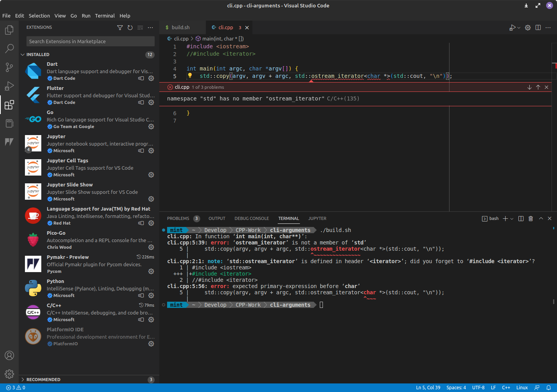Screen dimensions: 557x392
Task: Go to previous problem arrow
Action: (x=538, y=87)
